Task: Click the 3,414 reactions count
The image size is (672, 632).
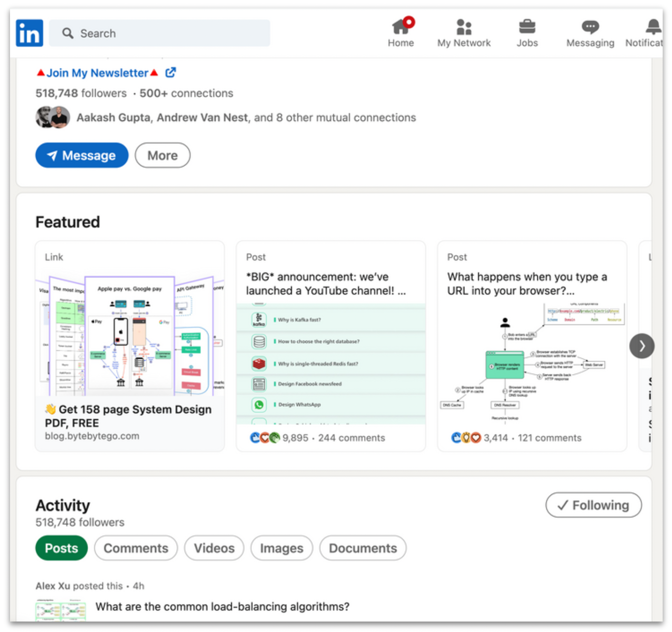Action: pyautogui.click(x=496, y=438)
